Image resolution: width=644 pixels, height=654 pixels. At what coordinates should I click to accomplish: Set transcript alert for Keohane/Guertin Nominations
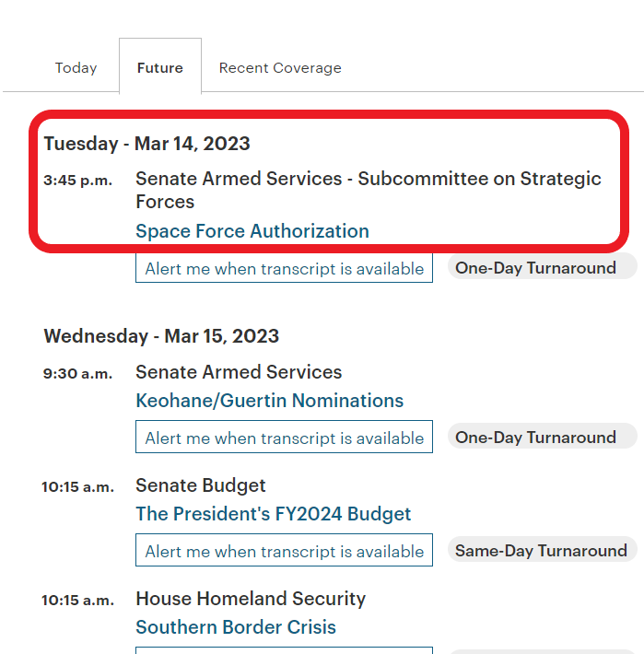tap(284, 438)
